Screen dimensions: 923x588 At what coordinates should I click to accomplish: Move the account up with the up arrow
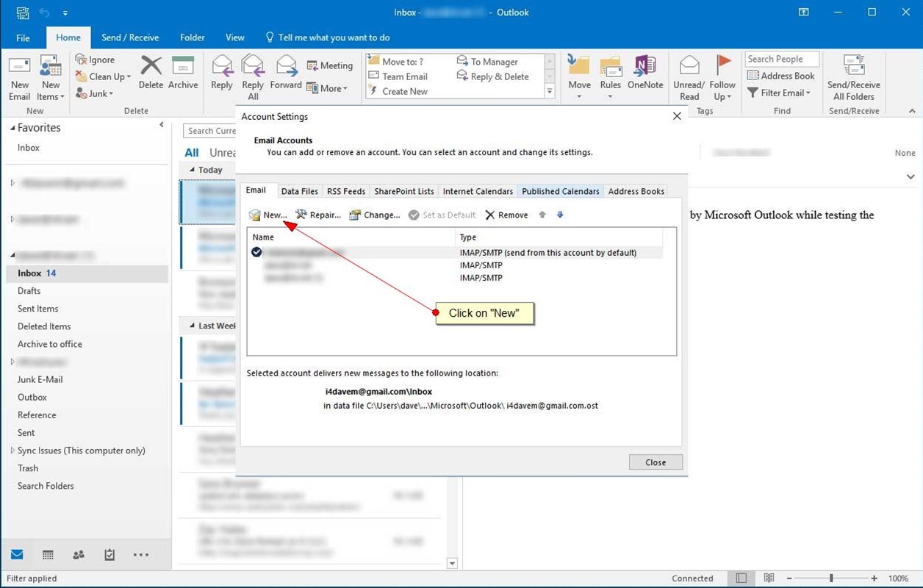542,215
